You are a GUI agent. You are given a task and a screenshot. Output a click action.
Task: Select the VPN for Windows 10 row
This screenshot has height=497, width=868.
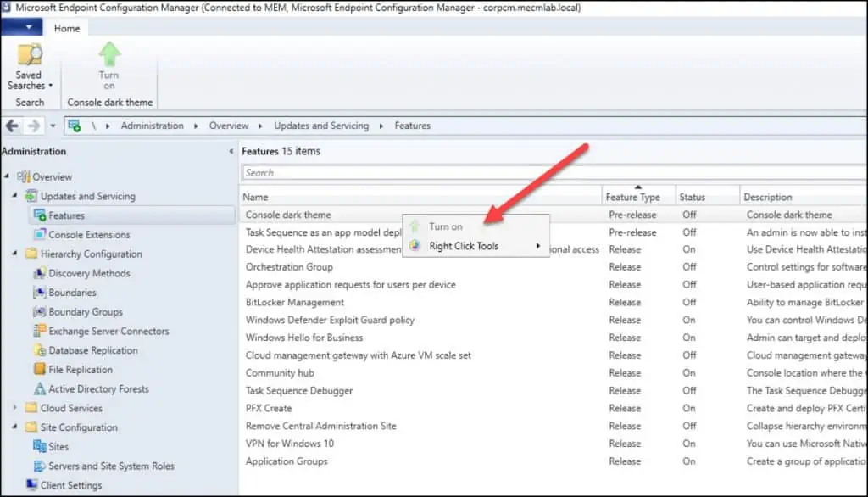tap(554, 444)
